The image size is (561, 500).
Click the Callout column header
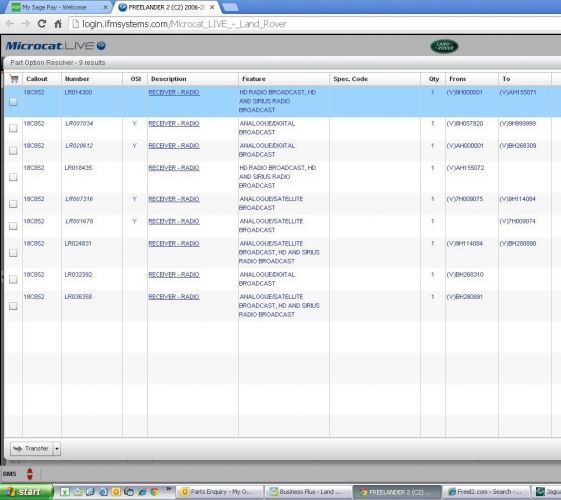point(37,79)
